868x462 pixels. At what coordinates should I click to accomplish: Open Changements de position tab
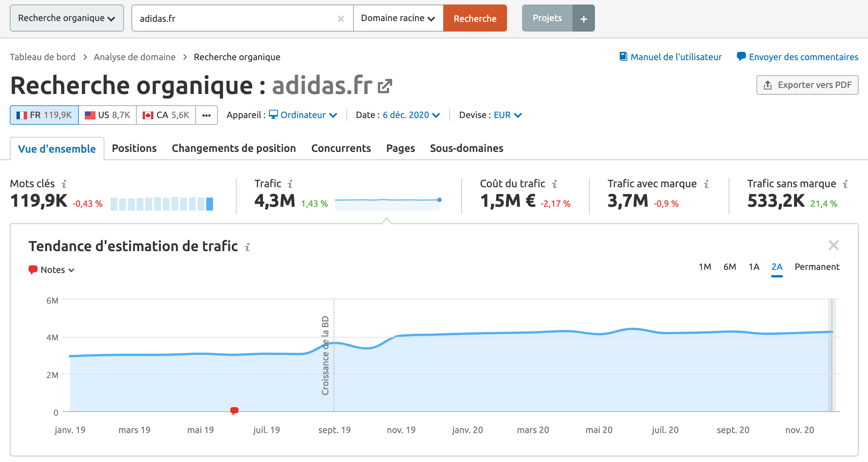tap(234, 148)
